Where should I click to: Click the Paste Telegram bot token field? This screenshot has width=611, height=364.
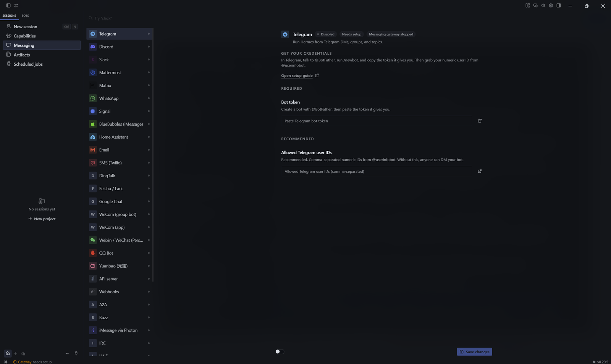tap(376, 121)
